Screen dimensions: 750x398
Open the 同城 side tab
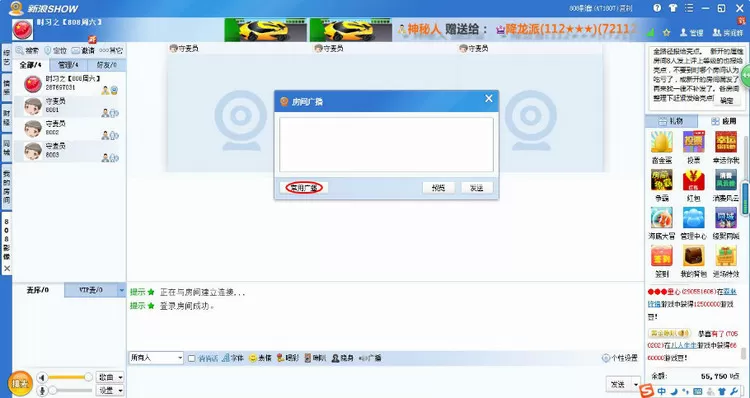click(7, 148)
